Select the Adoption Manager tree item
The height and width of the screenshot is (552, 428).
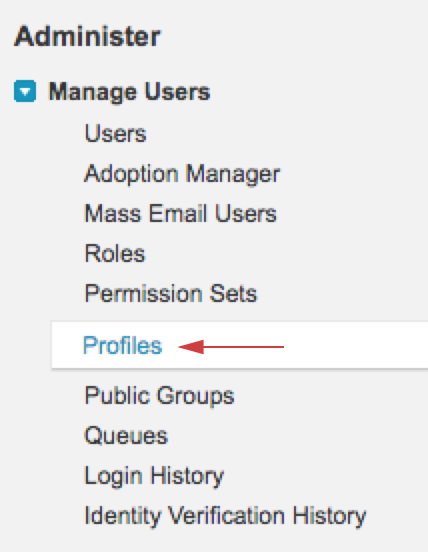[182, 174]
